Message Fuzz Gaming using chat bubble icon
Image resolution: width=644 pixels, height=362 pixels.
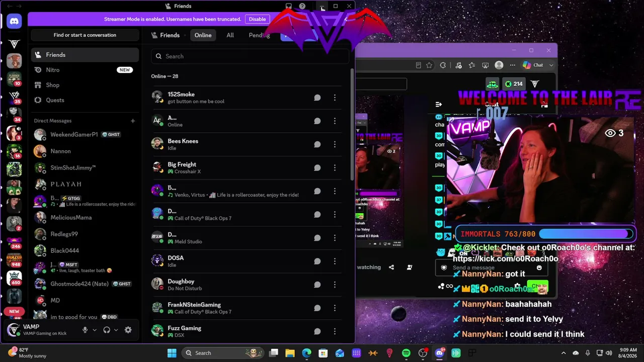317,331
